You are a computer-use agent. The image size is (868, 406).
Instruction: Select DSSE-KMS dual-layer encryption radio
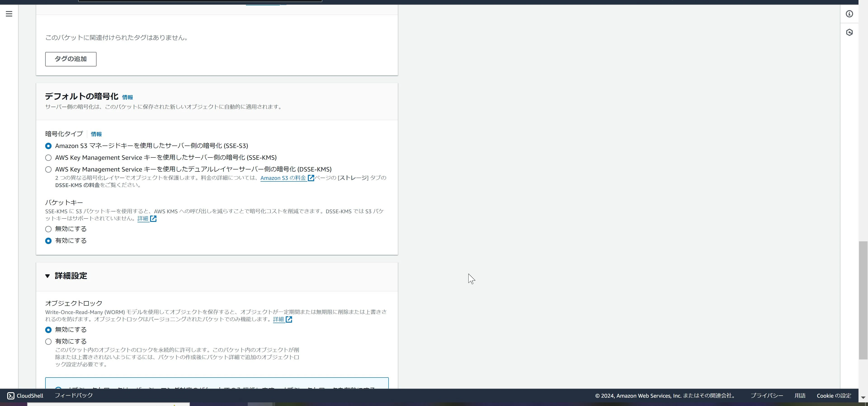(x=49, y=169)
